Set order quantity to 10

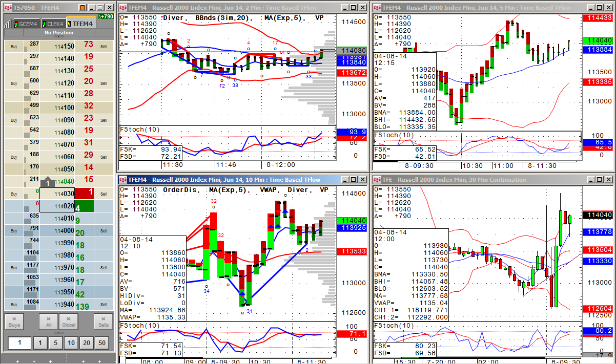[71, 343]
